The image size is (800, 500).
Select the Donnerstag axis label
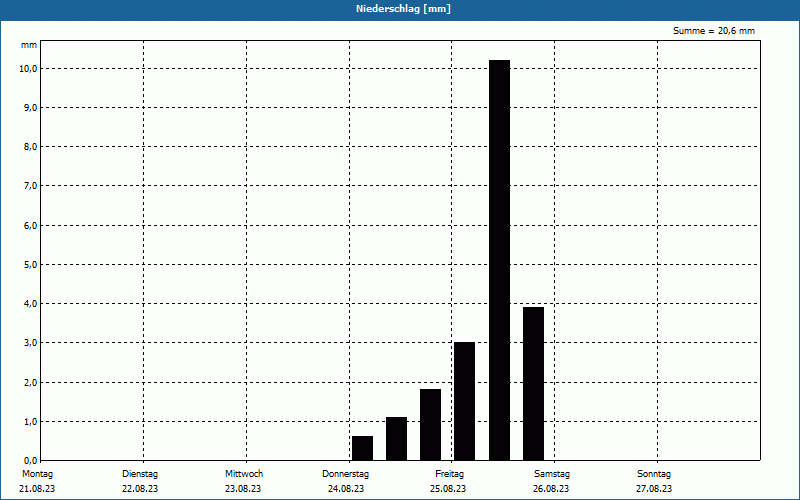click(x=345, y=474)
